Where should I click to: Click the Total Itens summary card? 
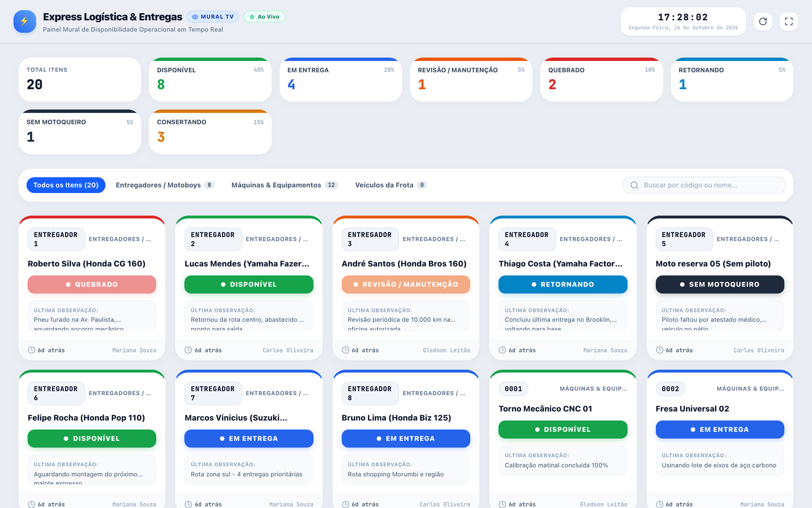80,80
